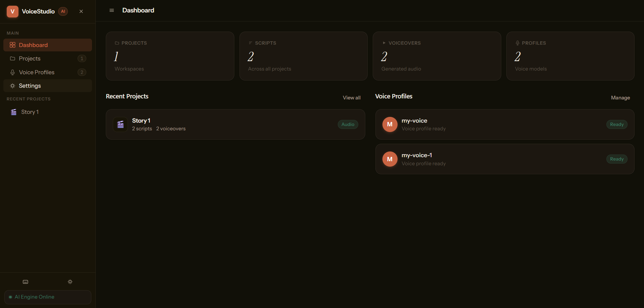Viewport: 644px width, 308px height.
Task: Click the green status dot of AI Engine
Action: (10, 297)
